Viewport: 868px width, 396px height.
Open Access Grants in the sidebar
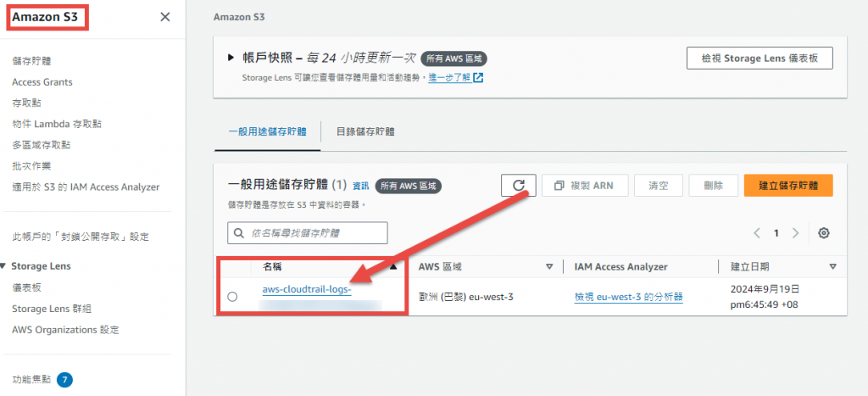coord(42,82)
